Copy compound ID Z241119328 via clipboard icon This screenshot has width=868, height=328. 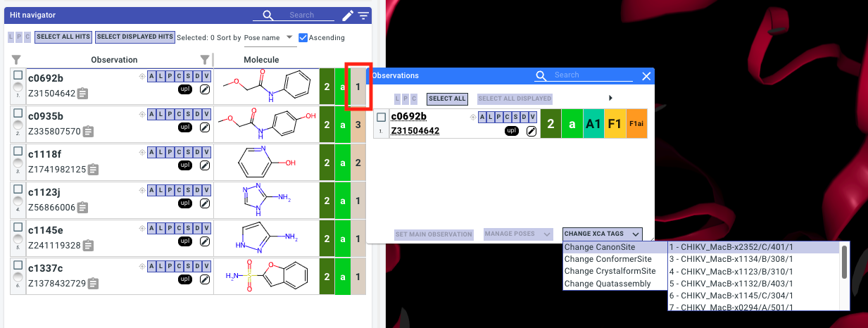click(x=88, y=245)
